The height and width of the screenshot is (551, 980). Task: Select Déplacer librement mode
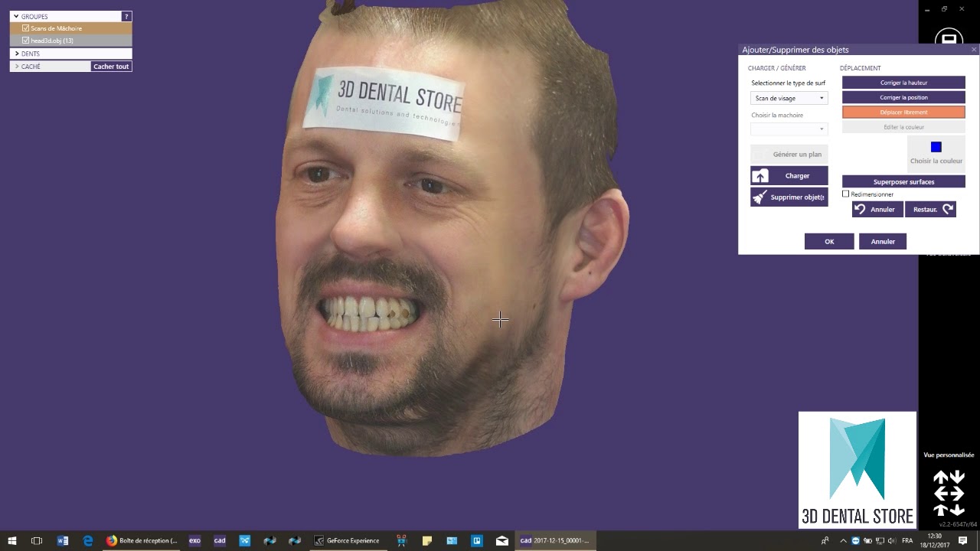[x=903, y=112]
